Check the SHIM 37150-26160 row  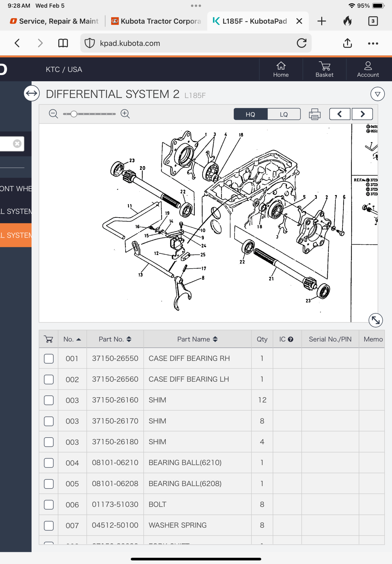click(49, 400)
